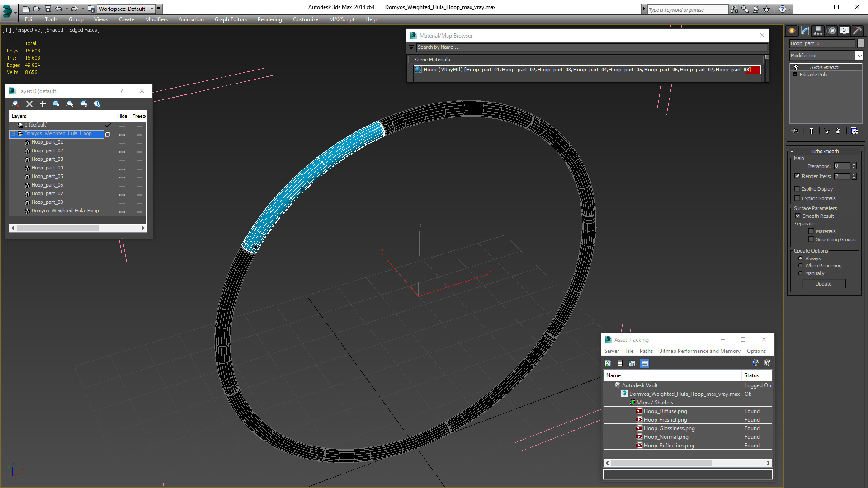Open the Rendering menu

click(269, 19)
